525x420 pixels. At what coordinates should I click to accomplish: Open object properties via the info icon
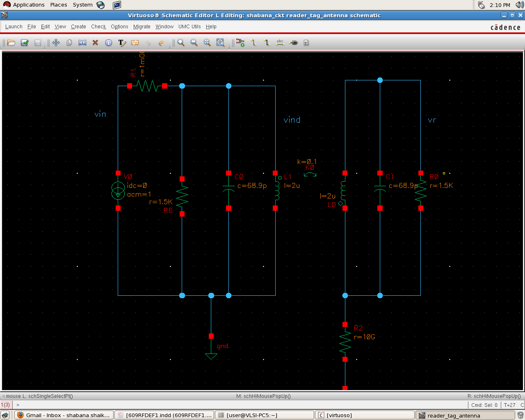tap(109, 43)
